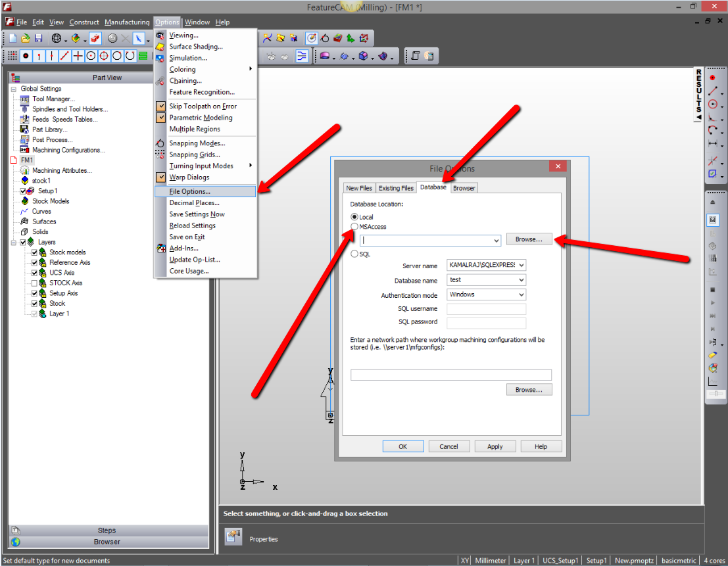The image size is (728, 566).
Task: Toggle the Stock models layer visibility
Action: 33,252
